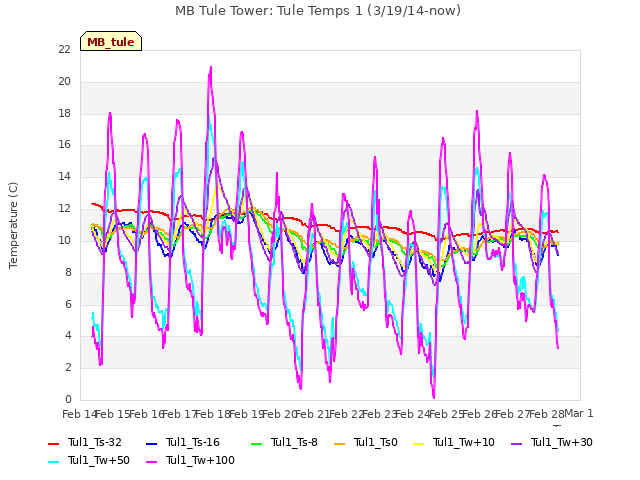Select legend label Tul1_Ts0
Viewport: 640px width, 480px height.
[x=376, y=442]
